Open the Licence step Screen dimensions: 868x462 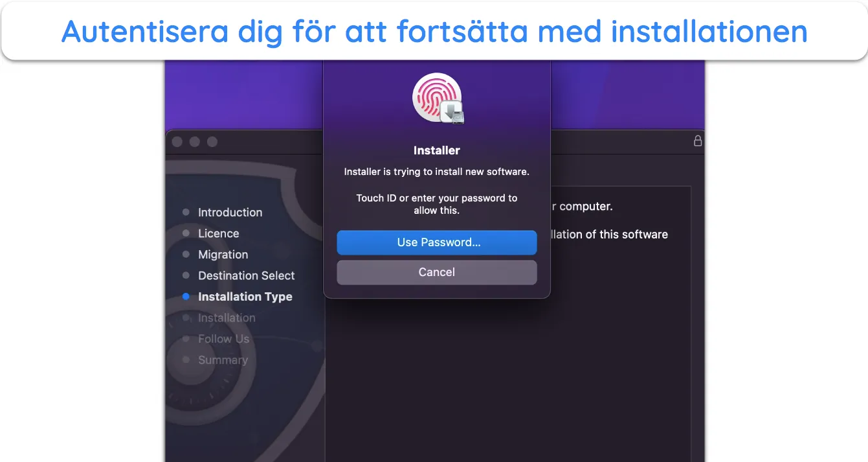[x=218, y=233]
